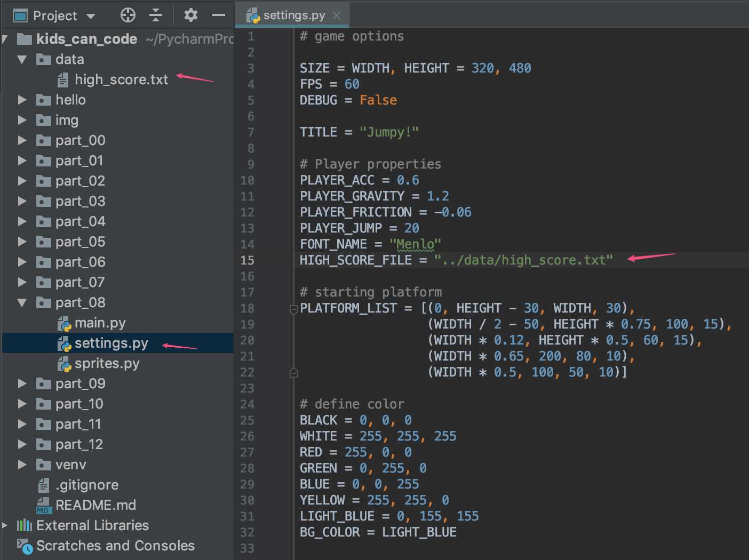Expand the part_09 folder arrow
This screenshot has height=560, width=749.
tap(22, 383)
